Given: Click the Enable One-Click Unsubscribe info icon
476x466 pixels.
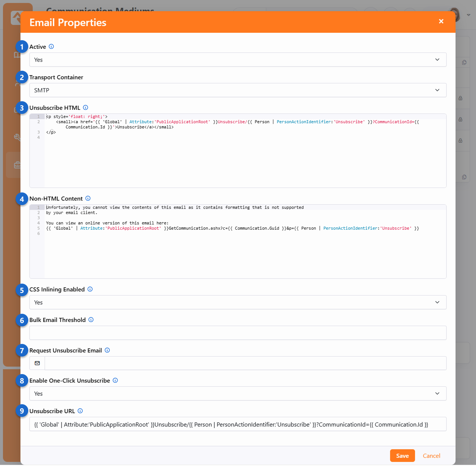Looking at the screenshot, I should click(115, 380).
